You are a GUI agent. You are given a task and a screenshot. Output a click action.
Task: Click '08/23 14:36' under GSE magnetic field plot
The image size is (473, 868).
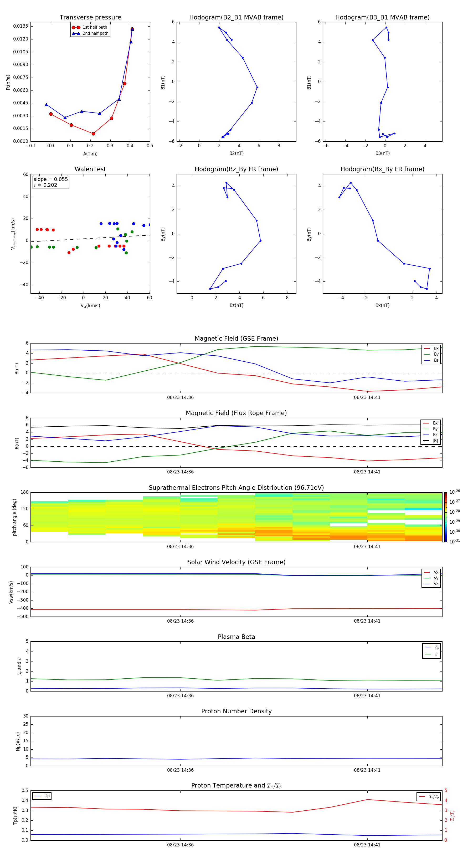[181, 398]
